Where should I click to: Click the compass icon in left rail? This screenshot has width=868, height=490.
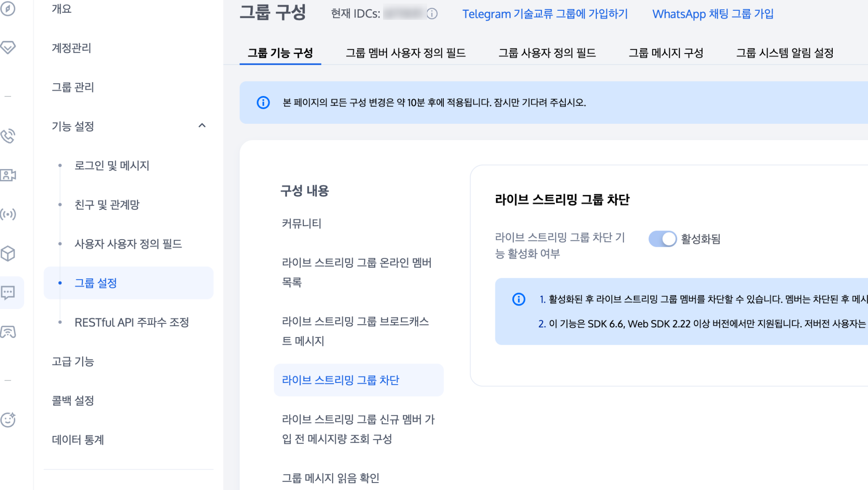(x=8, y=9)
